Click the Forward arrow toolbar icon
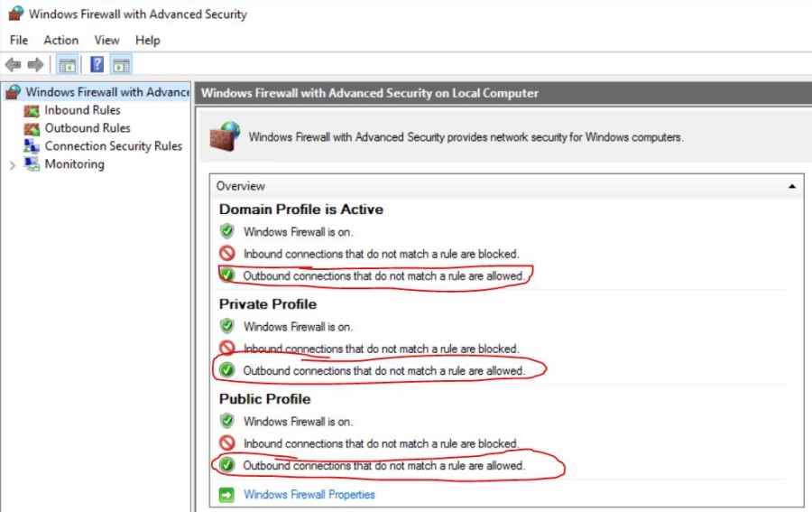The height and width of the screenshot is (512, 812). 35,65
